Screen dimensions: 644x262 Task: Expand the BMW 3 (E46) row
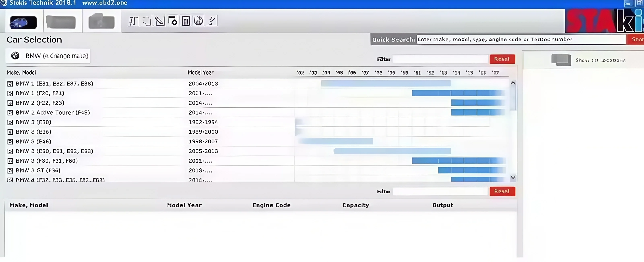click(x=10, y=142)
